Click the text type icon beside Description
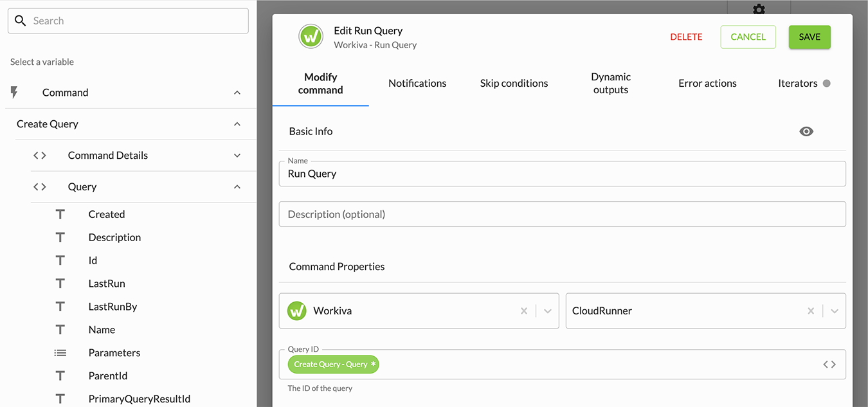Image resolution: width=868 pixels, height=407 pixels. tap(60, 237)
